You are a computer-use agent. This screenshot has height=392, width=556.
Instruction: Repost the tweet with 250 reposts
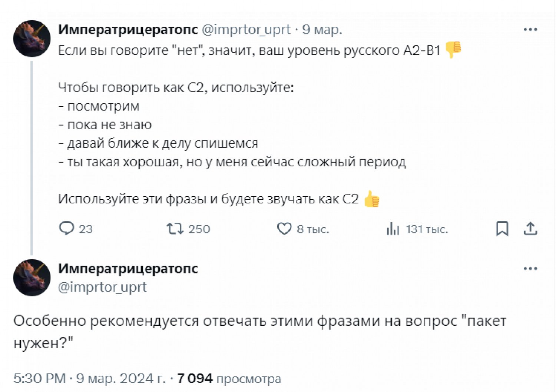click(x=175, y=229)
